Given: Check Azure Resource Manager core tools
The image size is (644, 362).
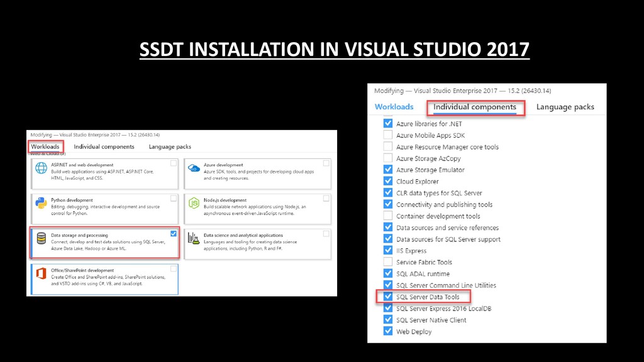Looking at the screenshot, I should (x=387, y=146).
